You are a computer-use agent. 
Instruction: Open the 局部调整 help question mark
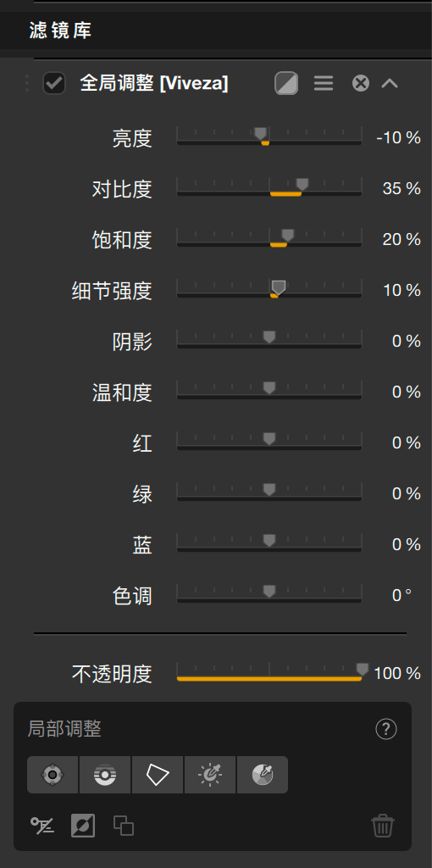point(386,729)
